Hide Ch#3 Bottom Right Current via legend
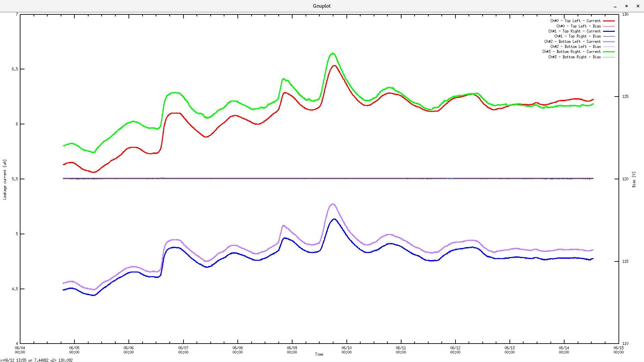The height and width of the screenshot is (362, 644). [571, 52]
